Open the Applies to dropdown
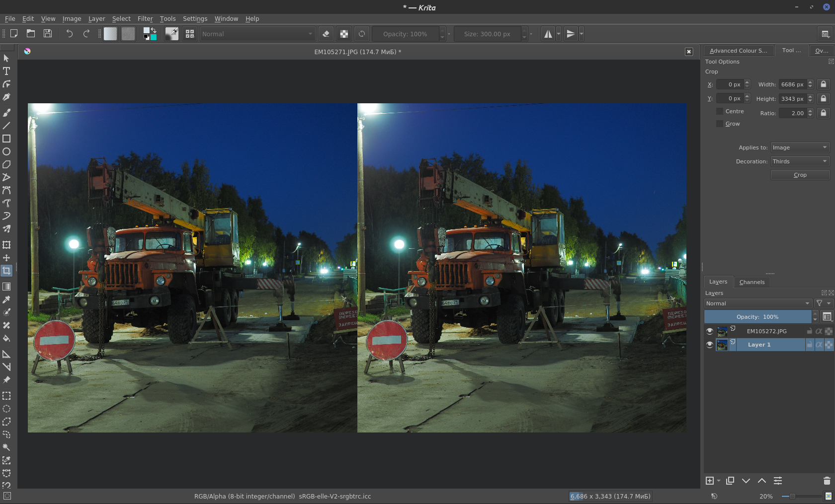The image size is (835, 504). (x=800, y=147)
